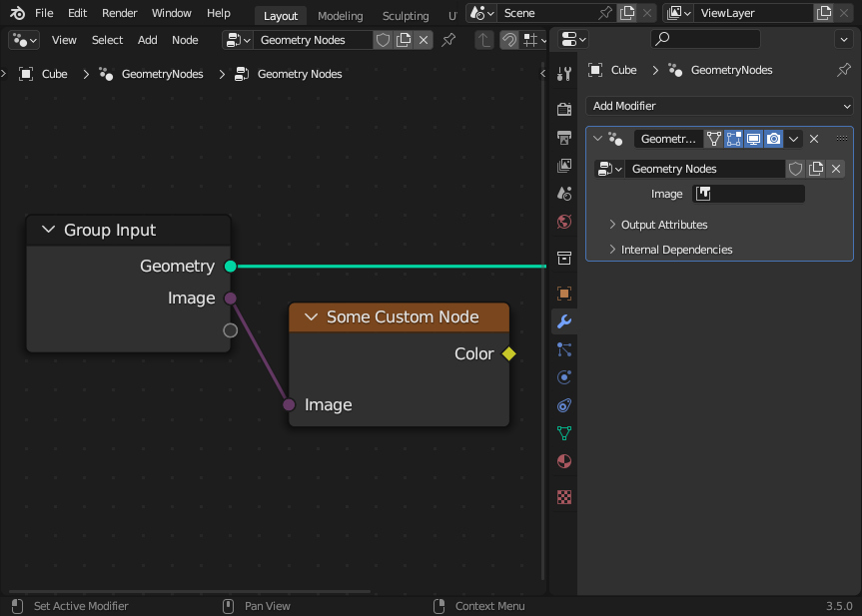The image size is (862, 616).
Task: Click Group Input Image output socket
Action: (231, 299)
